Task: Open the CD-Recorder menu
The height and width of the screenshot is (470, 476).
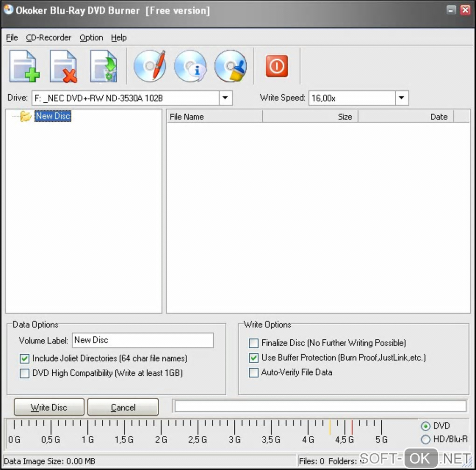Action: (x=49, y=38)
